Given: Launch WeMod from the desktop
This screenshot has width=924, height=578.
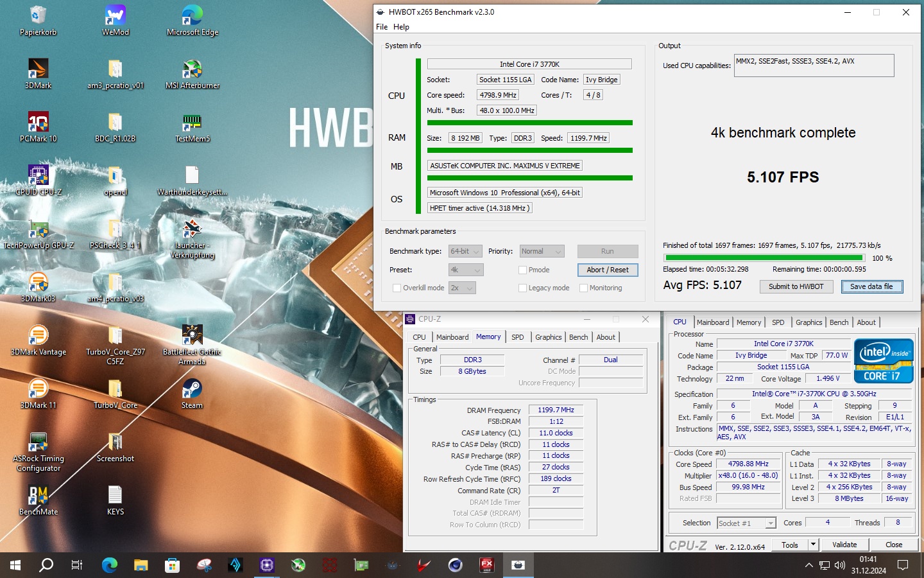Looking at the screenshot, I should click(x=116, y=21).
